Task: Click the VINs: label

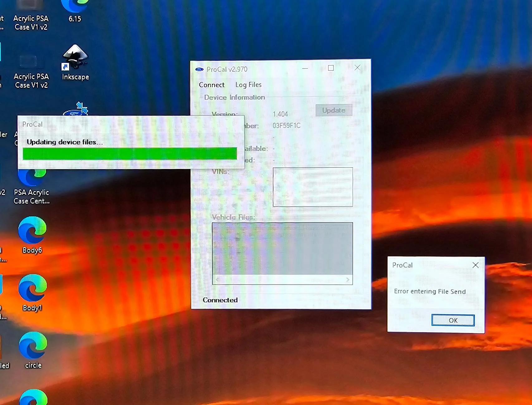Action: 220,171
